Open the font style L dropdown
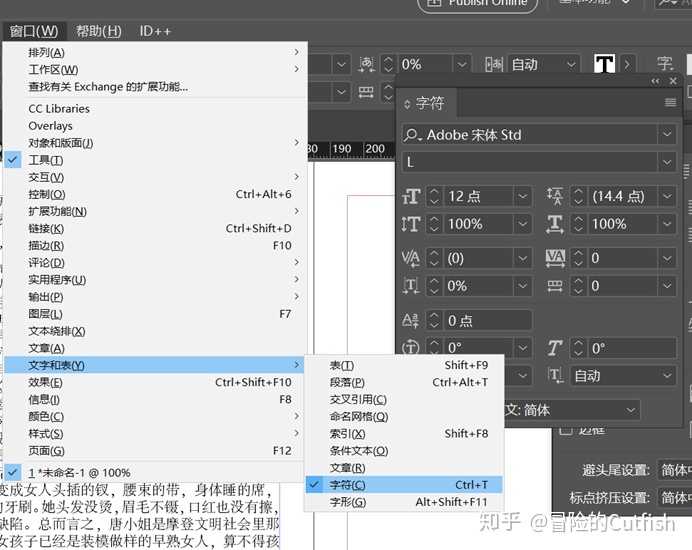This screenshot has height=550, width=692. [x=667, y=162]
